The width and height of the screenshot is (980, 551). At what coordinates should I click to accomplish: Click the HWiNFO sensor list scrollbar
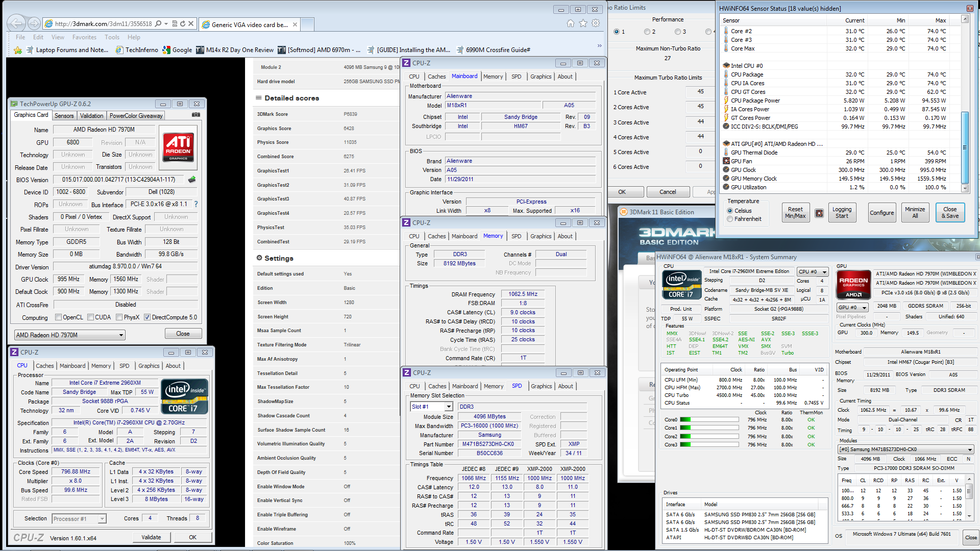965,148
